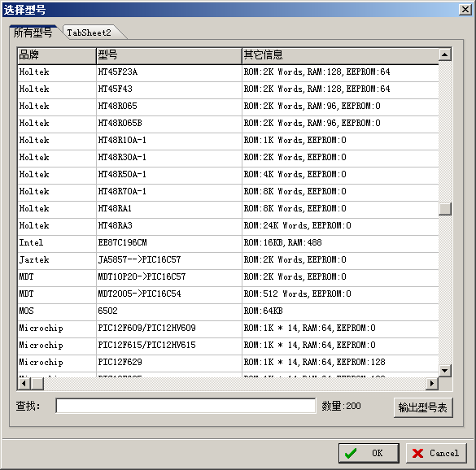Screen dimensions: 476x470
Task: Click the red X Cancel button
Action: point(436,453)
